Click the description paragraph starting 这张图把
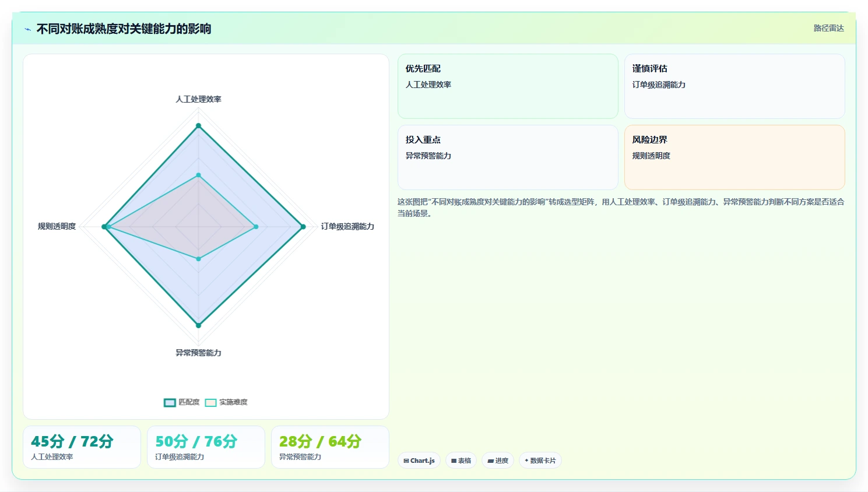This screenshot has height=492, width=868. tap(621, 208)
